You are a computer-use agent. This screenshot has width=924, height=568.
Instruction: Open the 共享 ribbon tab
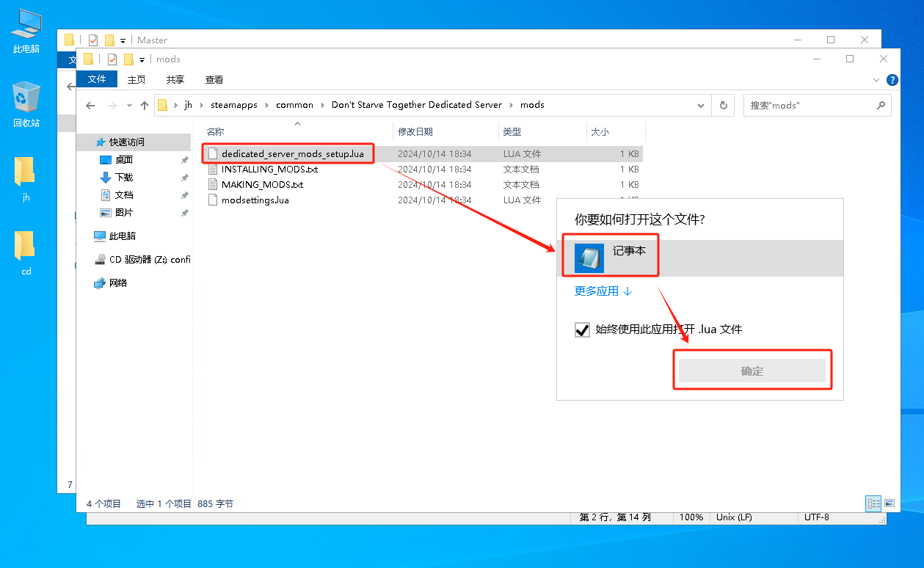pos(175,79)
